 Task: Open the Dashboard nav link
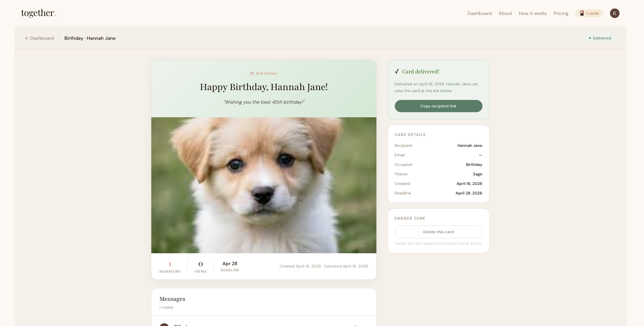click(x=479, y=13)
